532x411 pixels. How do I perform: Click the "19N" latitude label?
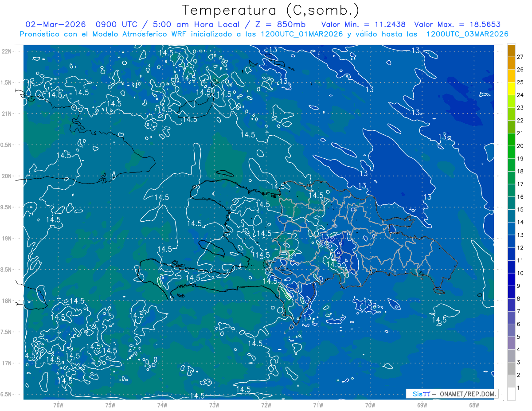(x=7, y=239)
